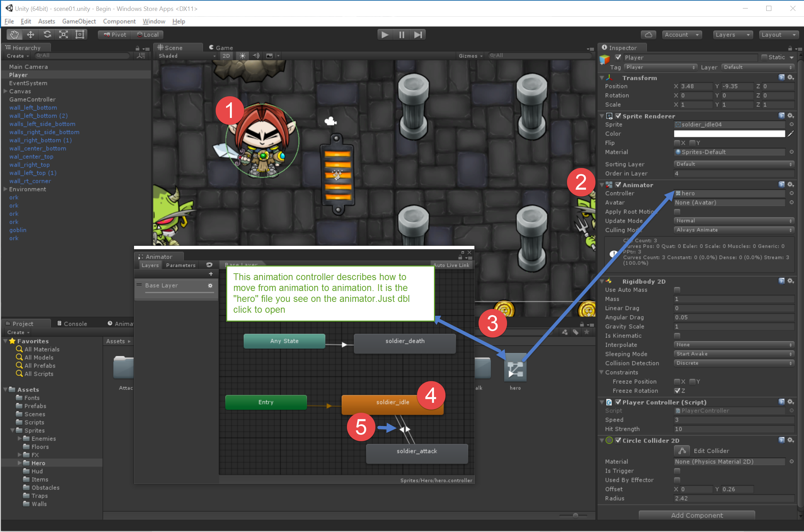Toggle scene lighting sun icon

point(242,56)
